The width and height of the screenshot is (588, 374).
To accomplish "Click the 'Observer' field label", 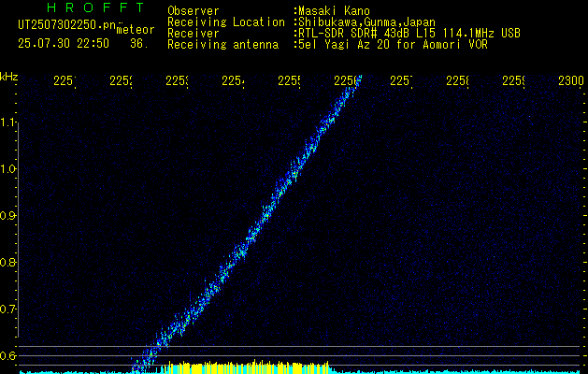I will tap(194, 11).
